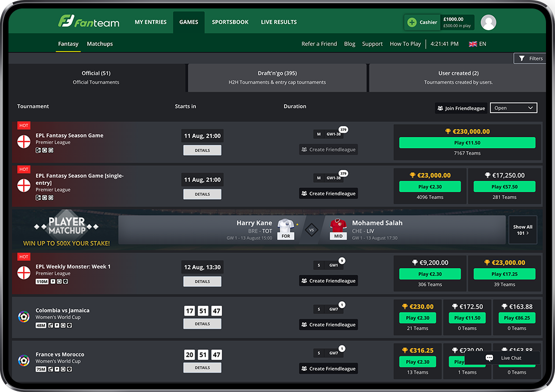Open the Open status dropdown

(x=514, y=108)
